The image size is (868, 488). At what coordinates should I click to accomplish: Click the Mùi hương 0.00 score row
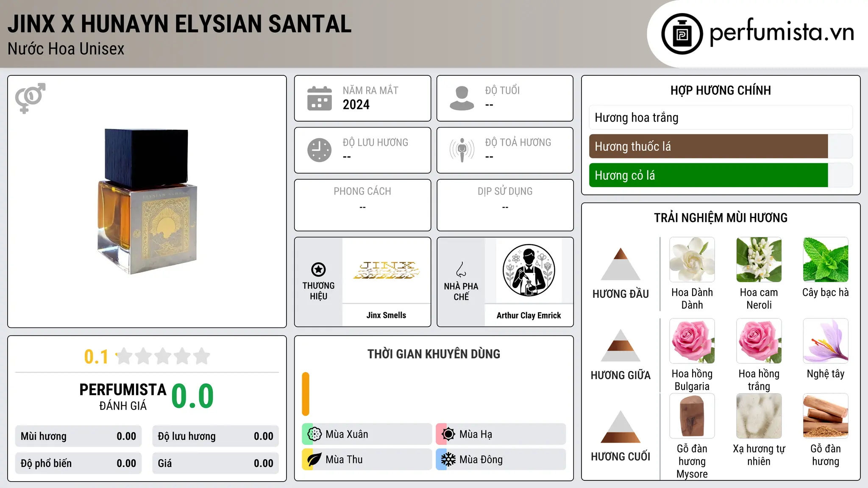[78, 436]
